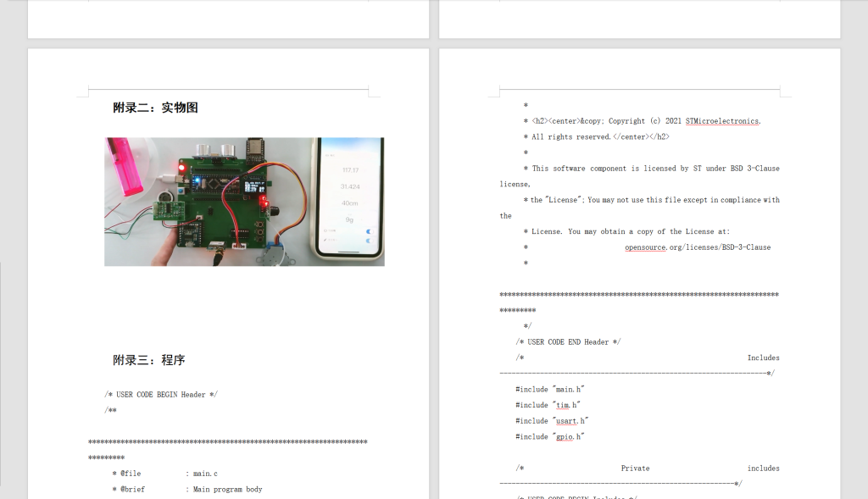This screenshot has height=499, width=868.
Task: Click the #include "gpio.h" line
Action: [550, 436]
